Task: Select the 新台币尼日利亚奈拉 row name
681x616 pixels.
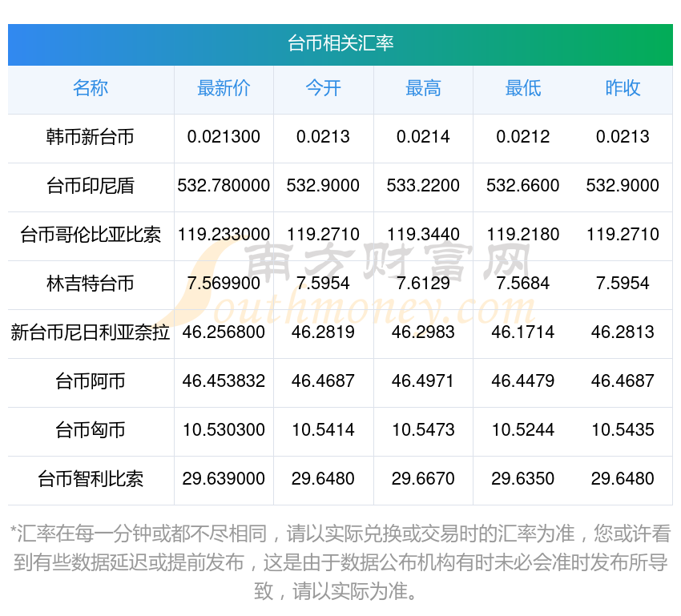Action: [91, 332]
